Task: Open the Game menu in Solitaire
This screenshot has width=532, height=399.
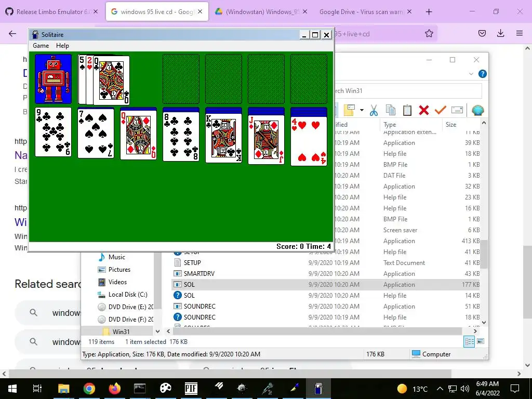Action: (x=41, y=46)
